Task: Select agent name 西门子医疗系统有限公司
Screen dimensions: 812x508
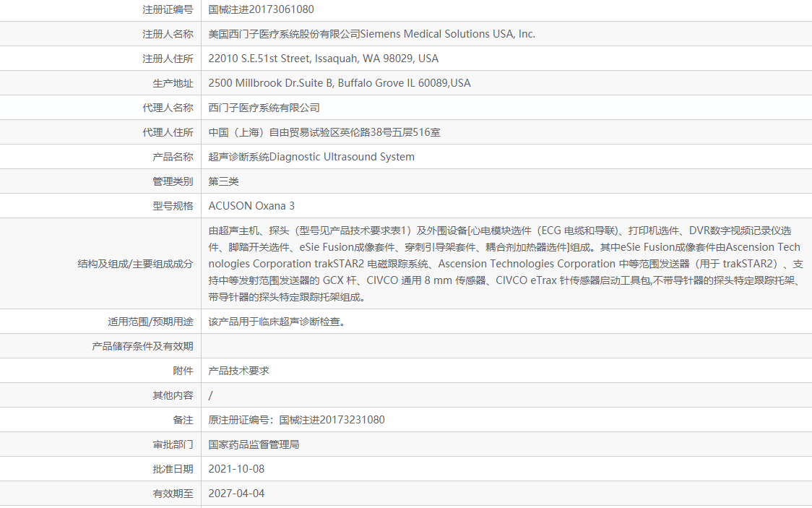Action: pos(264,108)
